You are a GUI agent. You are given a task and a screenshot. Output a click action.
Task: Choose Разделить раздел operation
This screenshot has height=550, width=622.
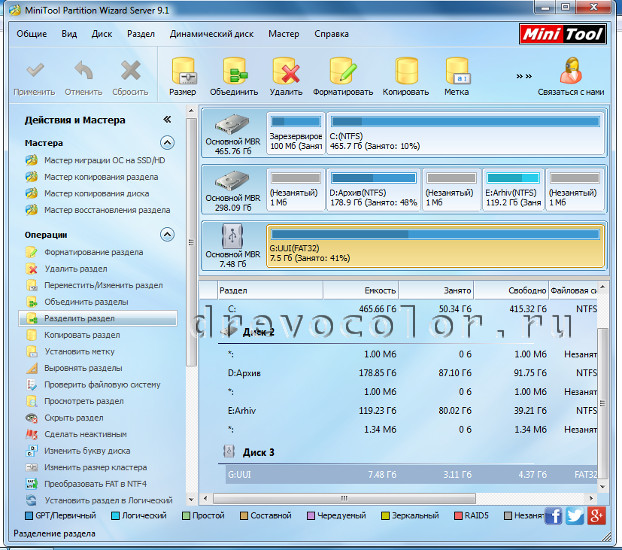pos(98,318)
